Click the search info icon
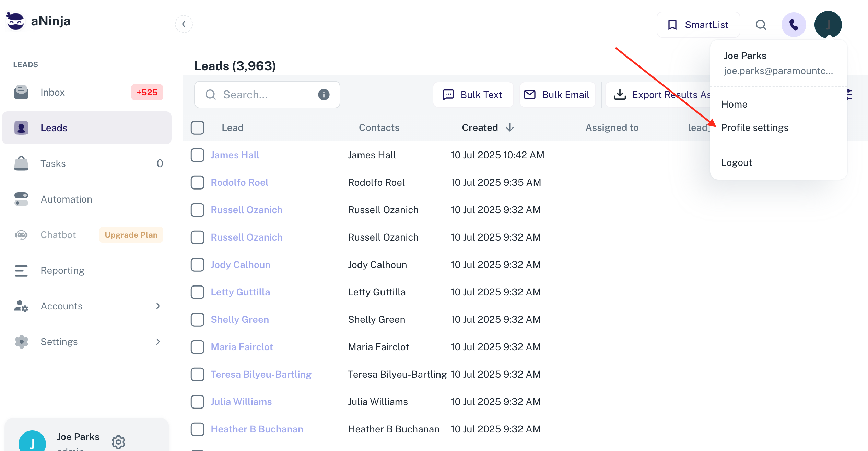 pos(324,95)
